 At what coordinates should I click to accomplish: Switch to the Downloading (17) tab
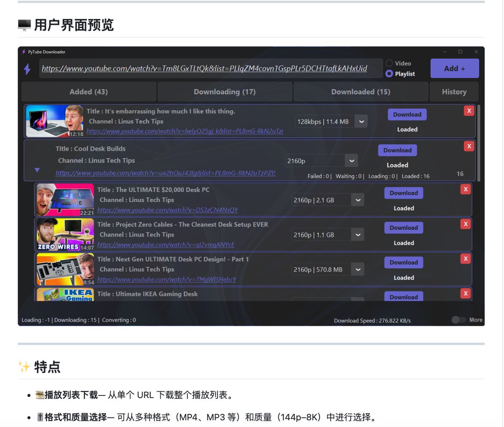point(225,92)
